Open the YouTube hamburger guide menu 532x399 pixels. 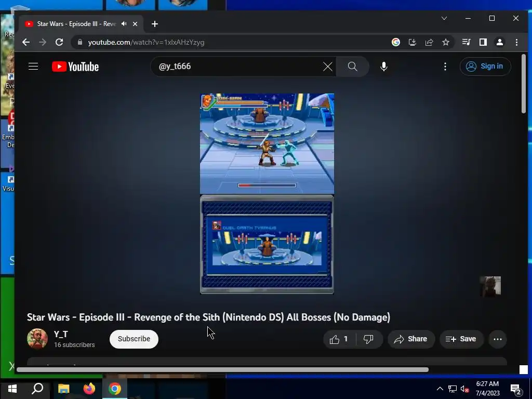[33, 66]
